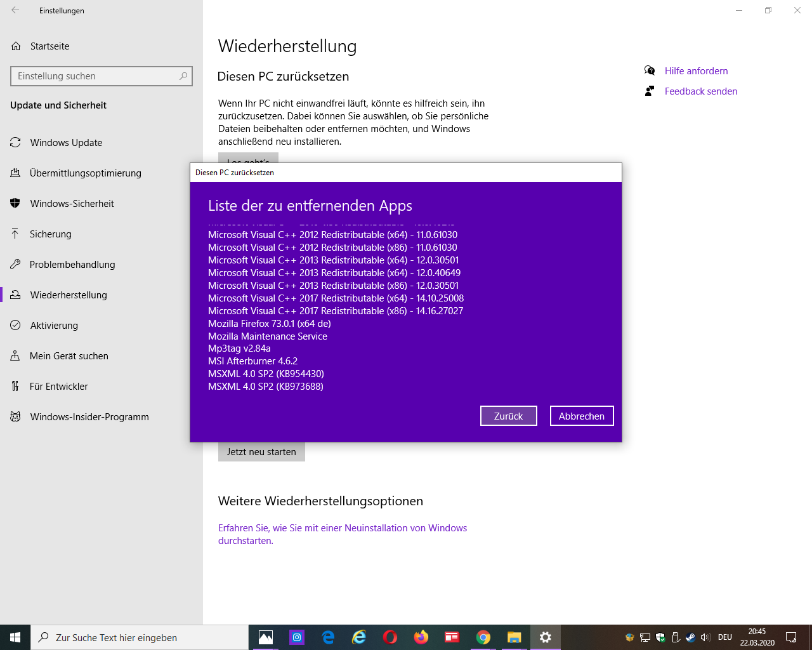812x650 pixels.
Task: Click the Sicherung upload arrow icon
Action: (15, 234)
